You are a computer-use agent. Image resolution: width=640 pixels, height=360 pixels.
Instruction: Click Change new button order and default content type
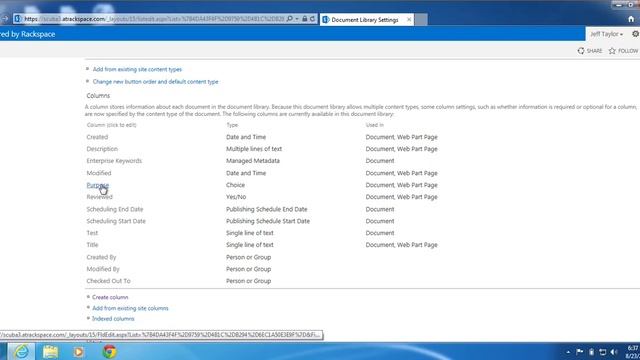coord(156,82)
